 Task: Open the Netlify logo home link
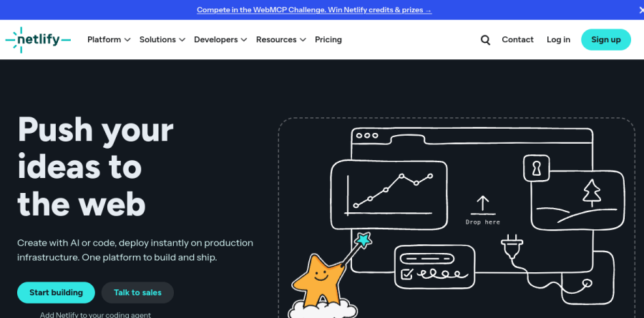38,40
